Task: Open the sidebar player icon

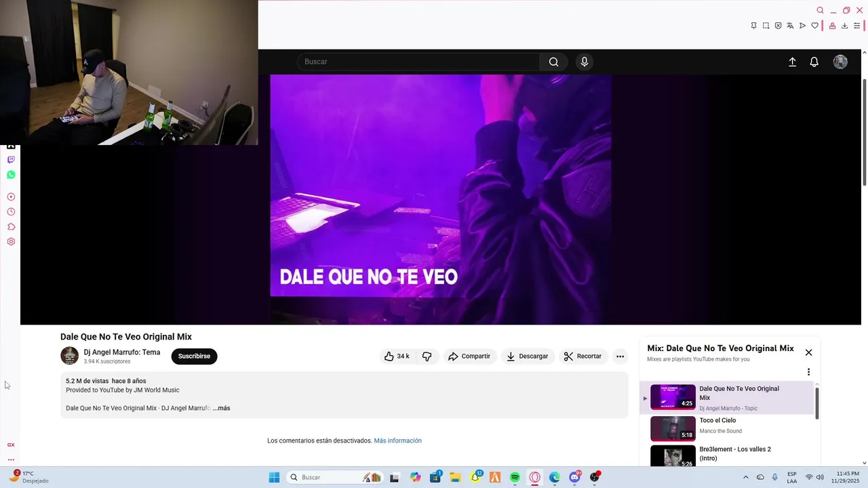Action: 11,197
